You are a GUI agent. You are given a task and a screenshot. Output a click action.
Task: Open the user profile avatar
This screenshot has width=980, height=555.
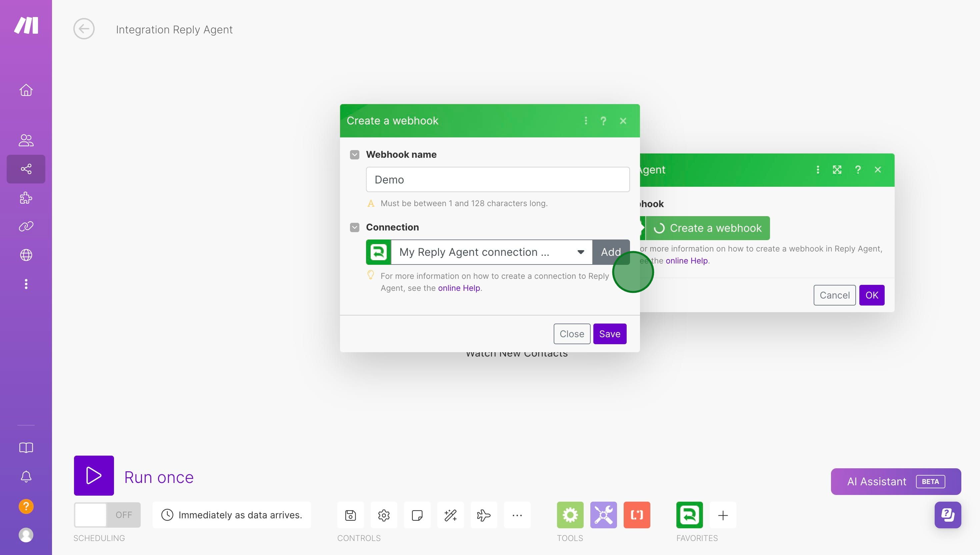tap(26, 535)
